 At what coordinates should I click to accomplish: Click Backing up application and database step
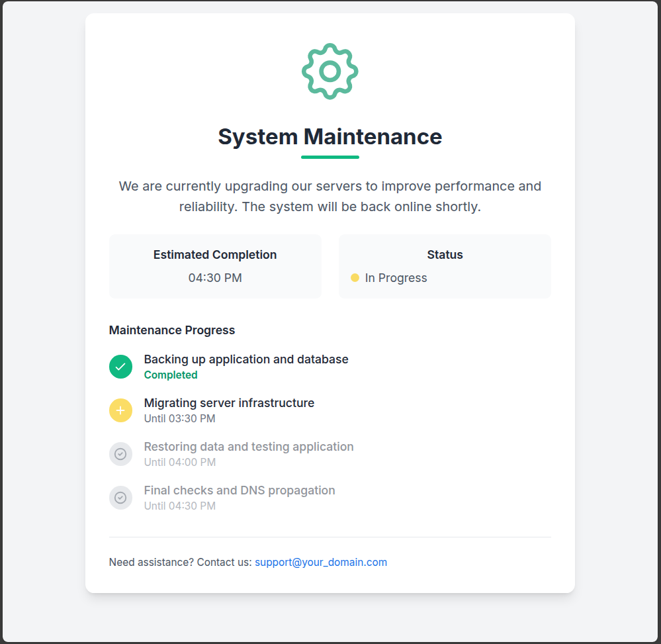[x=246, y=359]
